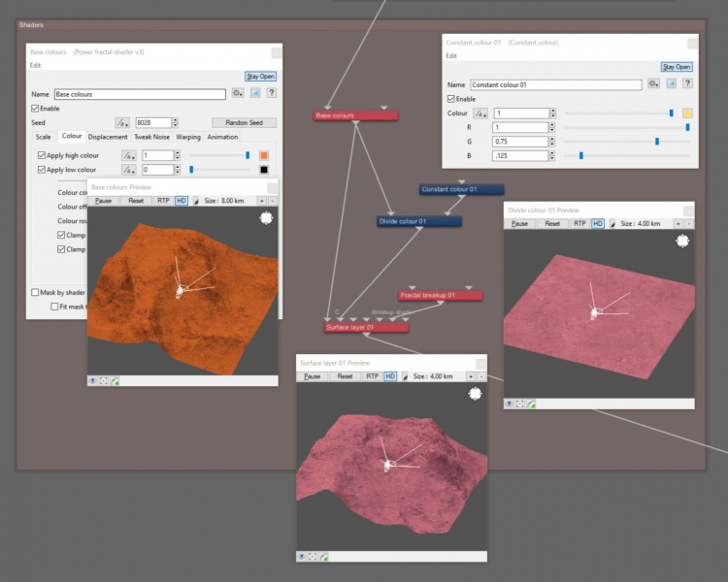Enable Fit mask checkbox

tap(54, 307)
